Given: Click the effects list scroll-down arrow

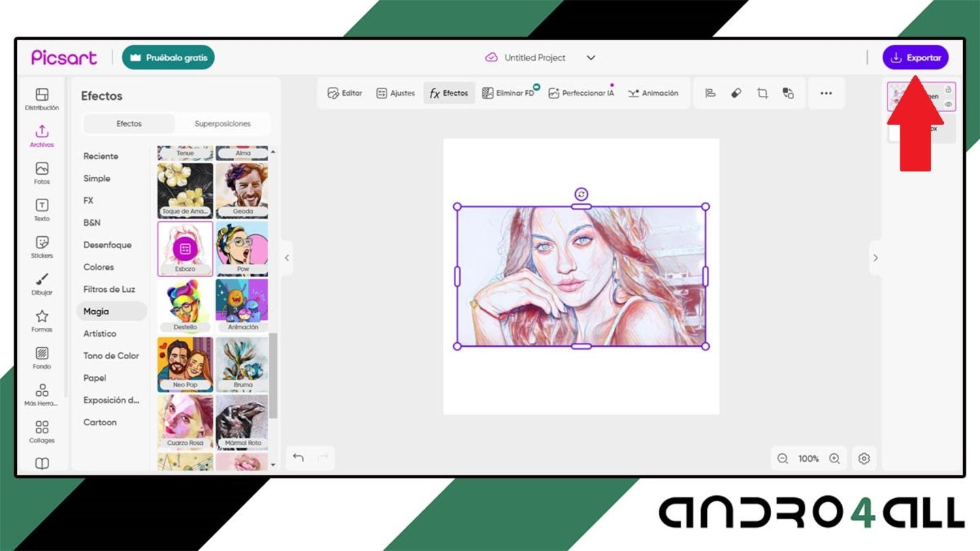Looking at the screenshot, I should [x=274, y=465].
